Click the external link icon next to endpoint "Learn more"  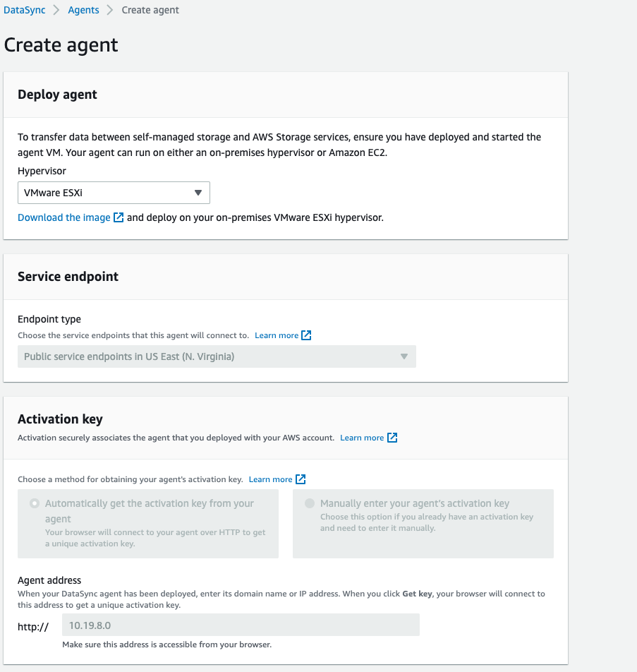(x=306, y=335)
